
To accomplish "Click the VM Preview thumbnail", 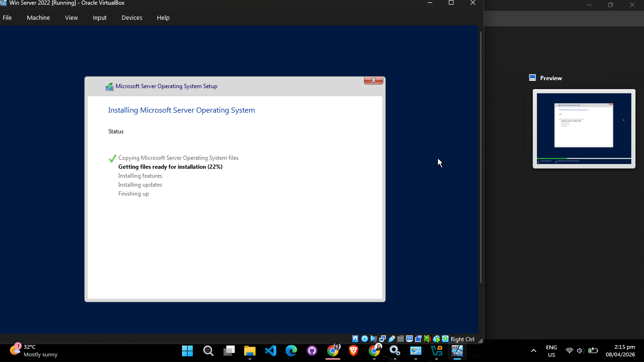I will point(584,128).
